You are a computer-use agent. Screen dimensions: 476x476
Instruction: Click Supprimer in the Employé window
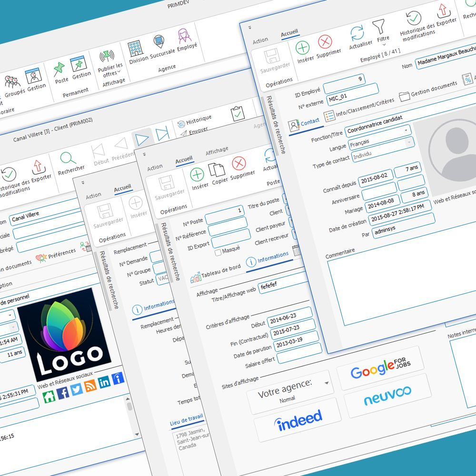click(325, 42)
